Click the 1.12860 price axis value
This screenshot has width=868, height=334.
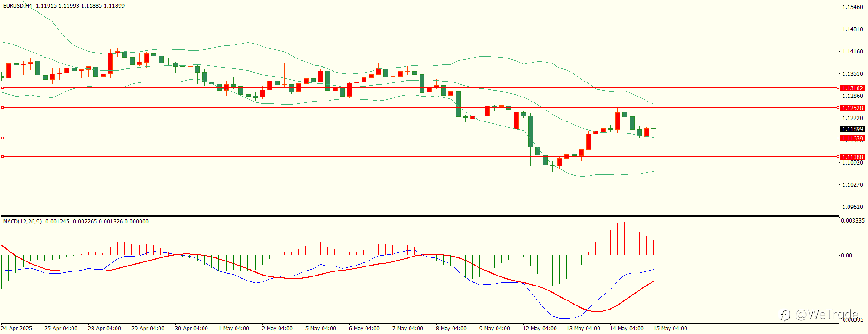(852, 96)
